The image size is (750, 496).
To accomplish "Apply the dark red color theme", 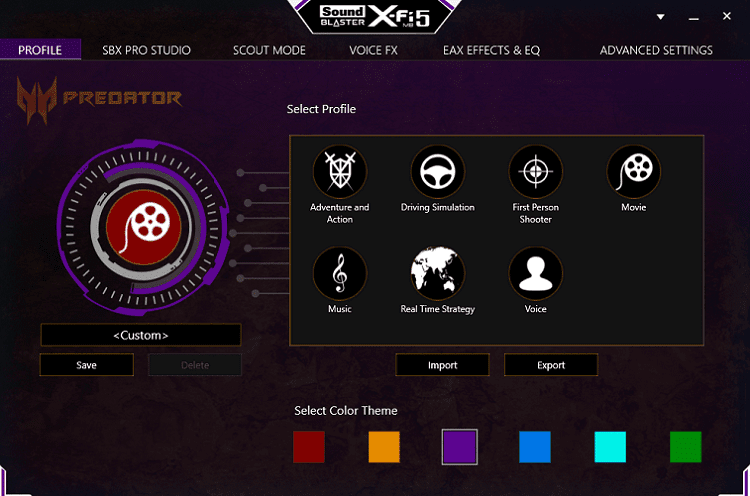I will point(309,447).
